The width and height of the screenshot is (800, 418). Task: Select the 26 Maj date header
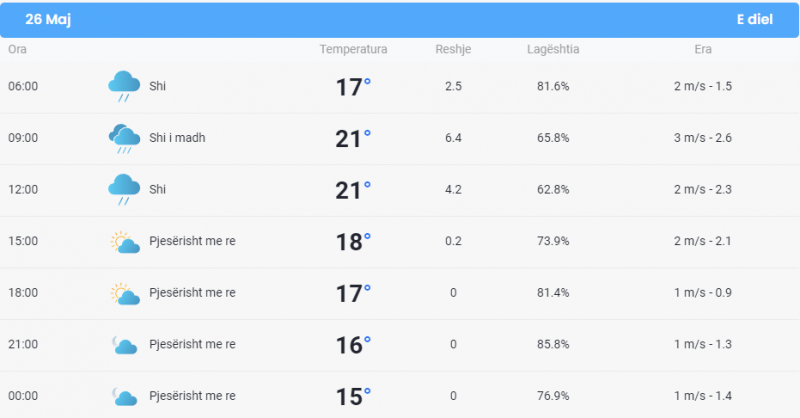coord(48,19)
